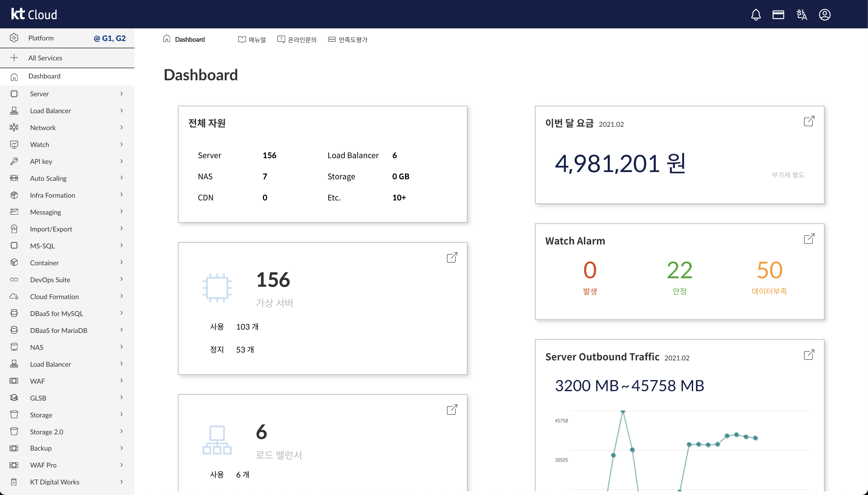Click the notification bell icon
Viewport: 868px width, 495px height.
coord(756,14)
